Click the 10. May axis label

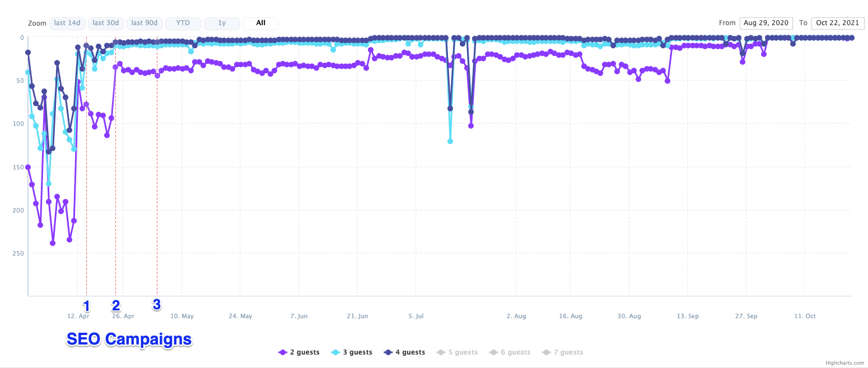click(182, 317)
